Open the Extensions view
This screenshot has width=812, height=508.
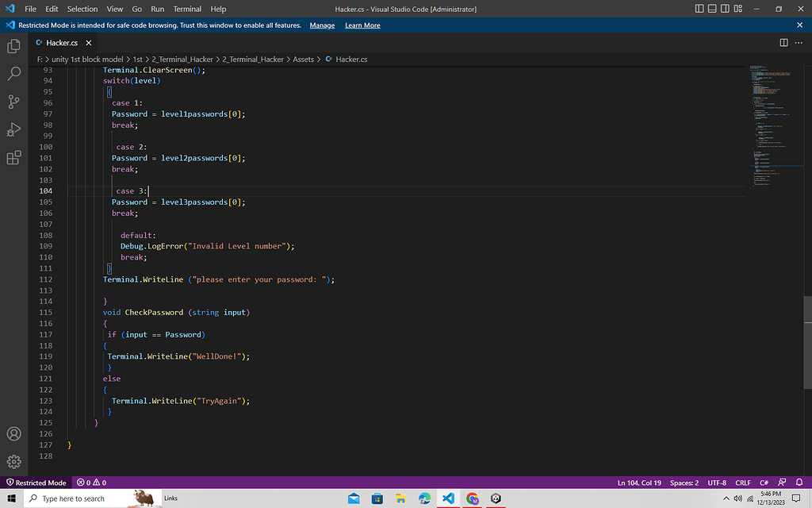(x=14, y=158)
